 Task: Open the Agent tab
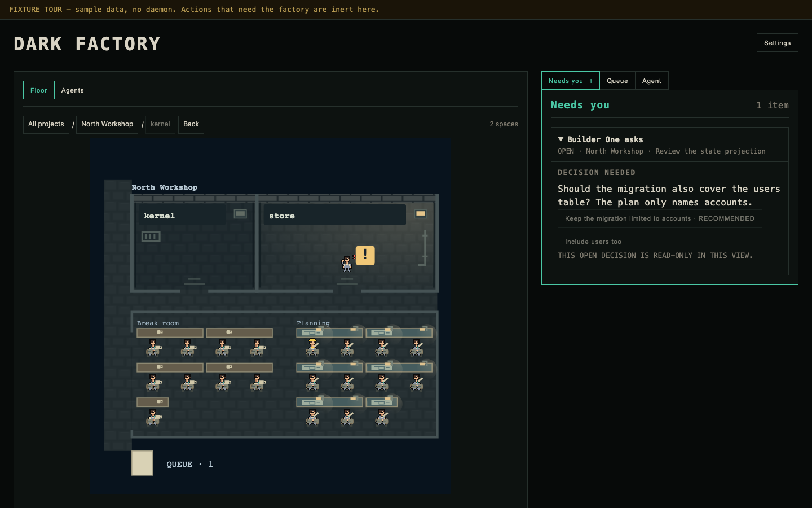click(652, 81)
